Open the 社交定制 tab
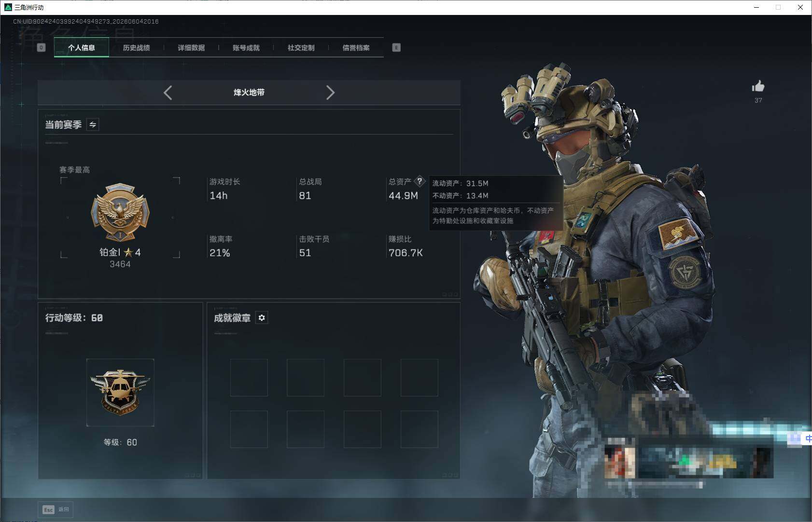Viewport: 812px width, 522px height. pyautogui.click(x=301, y=48)
